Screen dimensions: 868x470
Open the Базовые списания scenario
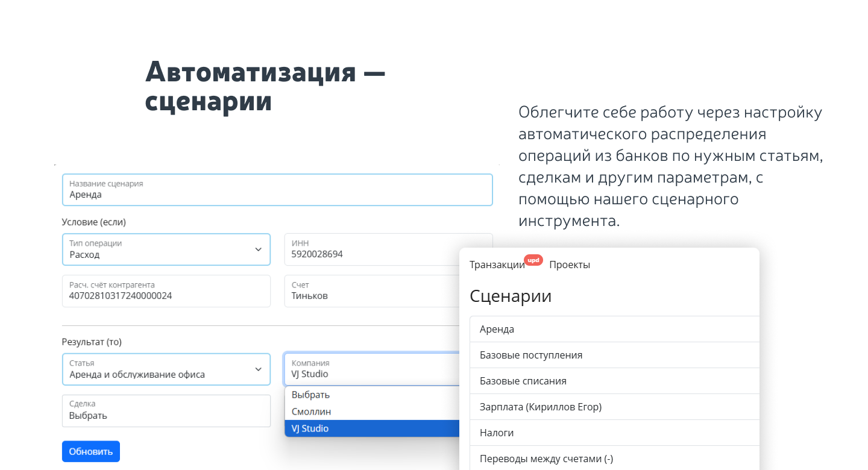(x=614, y=381)
